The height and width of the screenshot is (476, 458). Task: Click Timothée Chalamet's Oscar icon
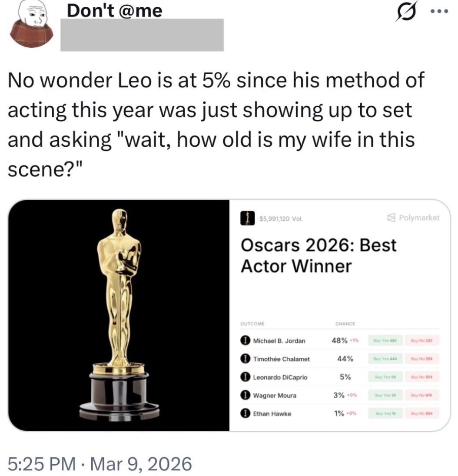246,359
